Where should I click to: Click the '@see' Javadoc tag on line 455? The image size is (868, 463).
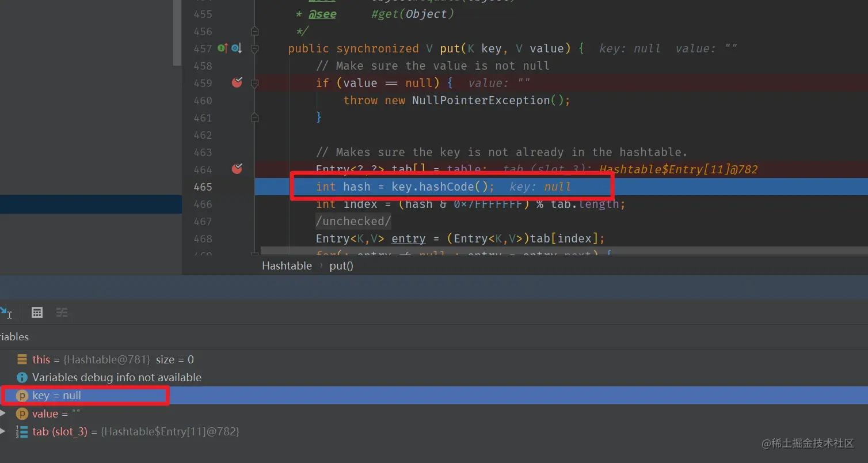[322, 14]
